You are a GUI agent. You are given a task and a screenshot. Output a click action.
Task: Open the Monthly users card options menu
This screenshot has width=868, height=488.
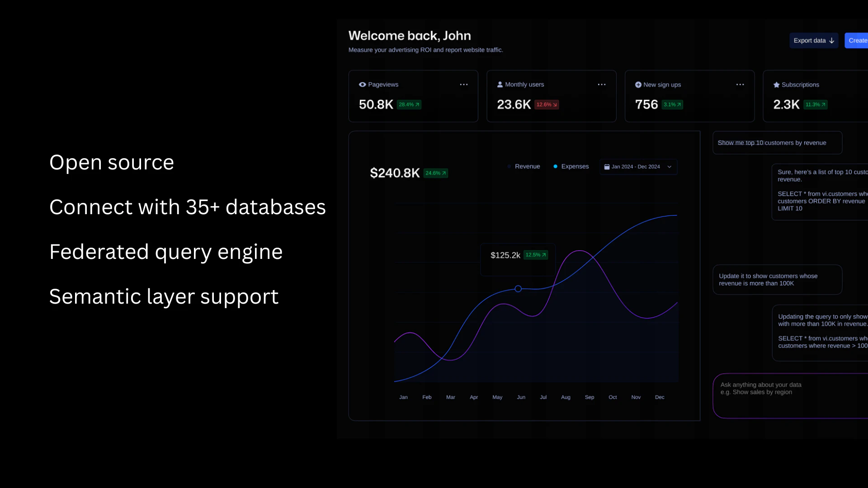pyautogui.click(x=602, y=84)
